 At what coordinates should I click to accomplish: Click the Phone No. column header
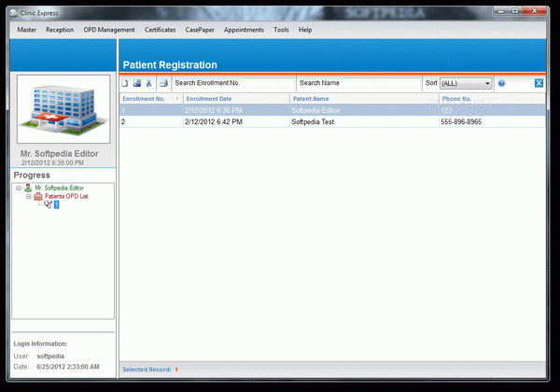tap(492, 99)
